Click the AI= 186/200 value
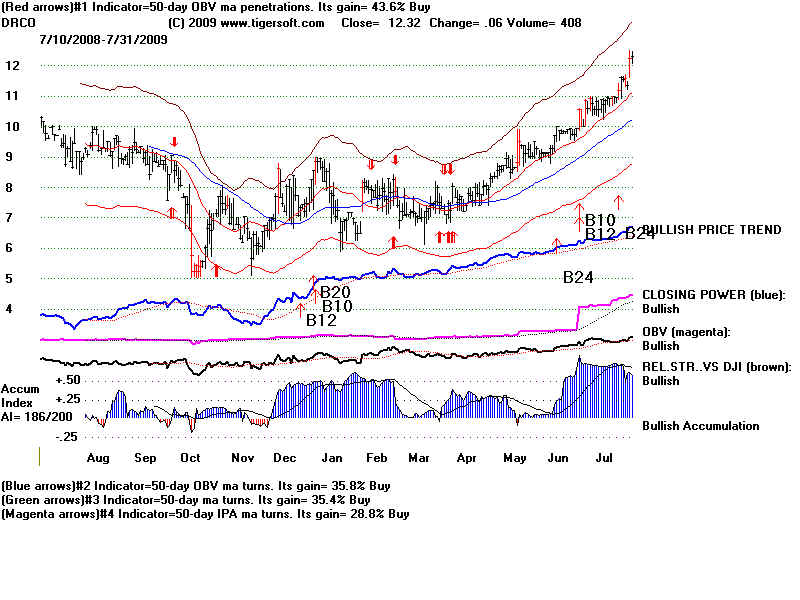 click(37, 417)
